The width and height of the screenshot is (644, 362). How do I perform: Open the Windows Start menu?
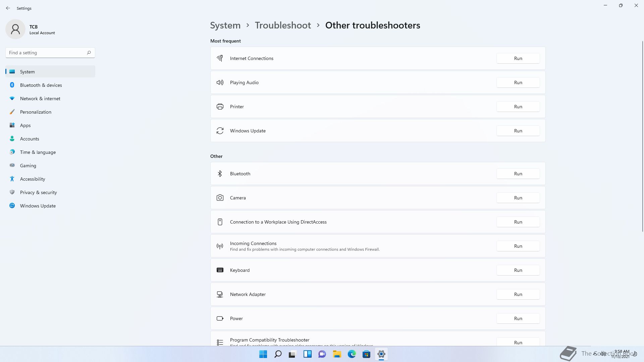[263, 354]
